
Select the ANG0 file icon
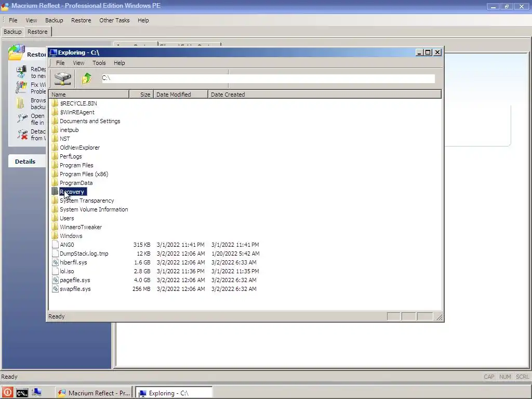[55, 245]
